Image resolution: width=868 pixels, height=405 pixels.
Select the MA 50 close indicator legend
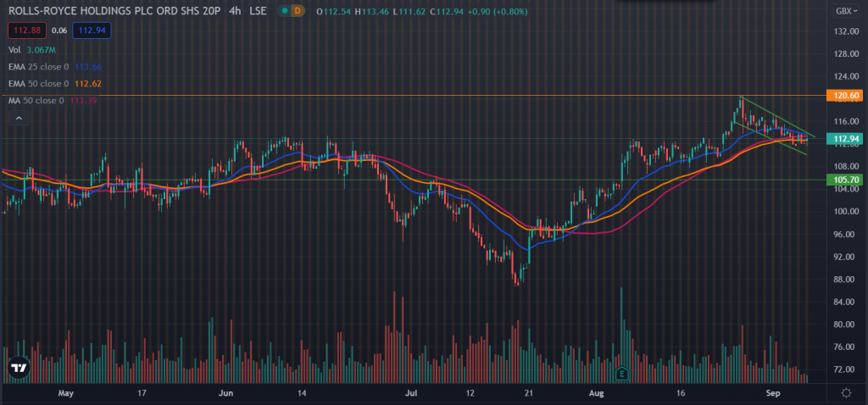click(52, 101)
